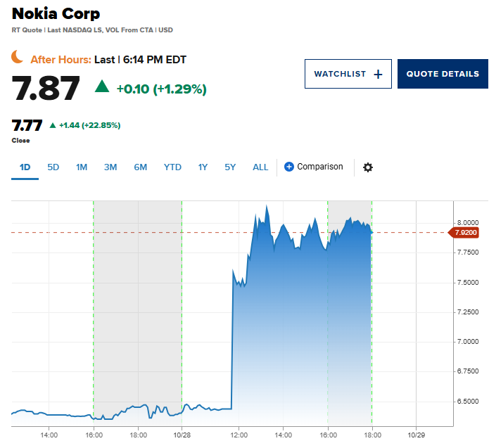The width and height of the screenshot is (489, 448).
Task: Open Quote Details
Action: click(443, 75)
